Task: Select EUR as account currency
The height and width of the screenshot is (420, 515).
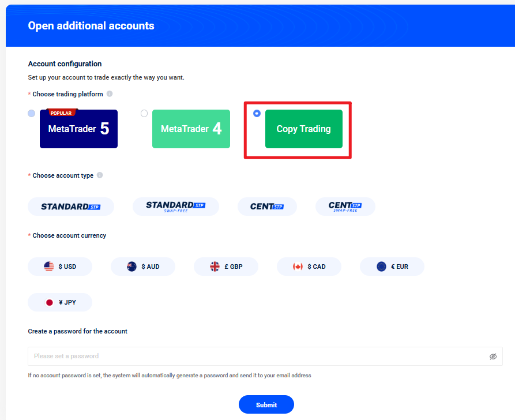Action: click(x=392, y=267)
